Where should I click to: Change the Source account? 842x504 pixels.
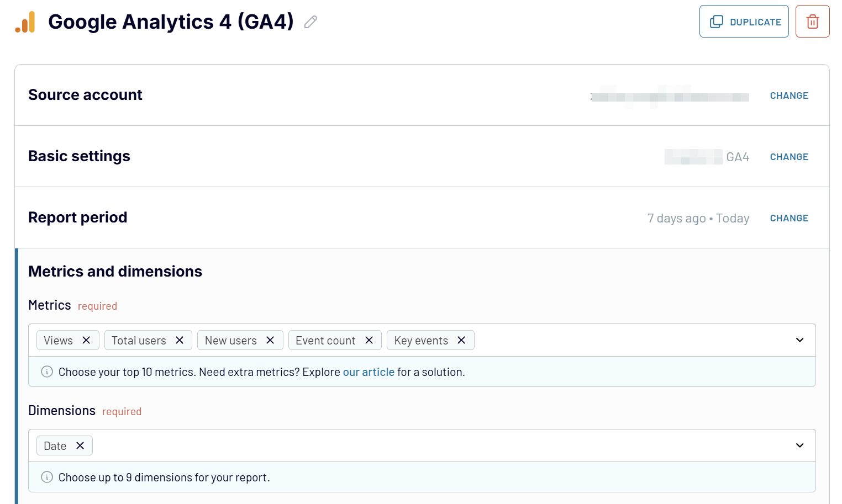(x=788, y=96)
